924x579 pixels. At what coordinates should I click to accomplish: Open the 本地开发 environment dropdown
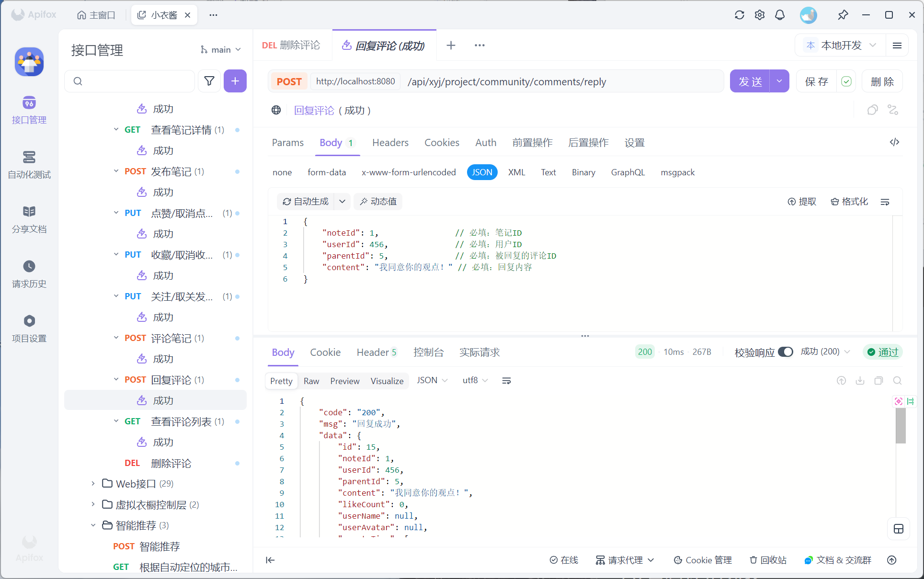pos(841,45)
